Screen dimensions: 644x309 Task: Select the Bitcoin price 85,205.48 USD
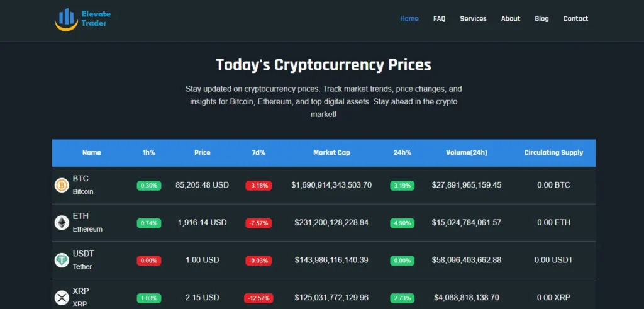click(x=202, y=185)
